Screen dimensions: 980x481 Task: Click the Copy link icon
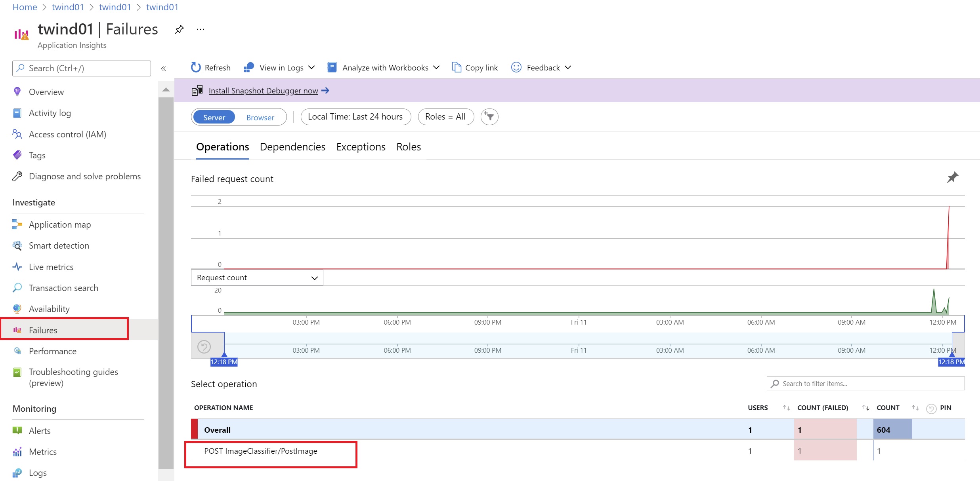click(457, 67)
